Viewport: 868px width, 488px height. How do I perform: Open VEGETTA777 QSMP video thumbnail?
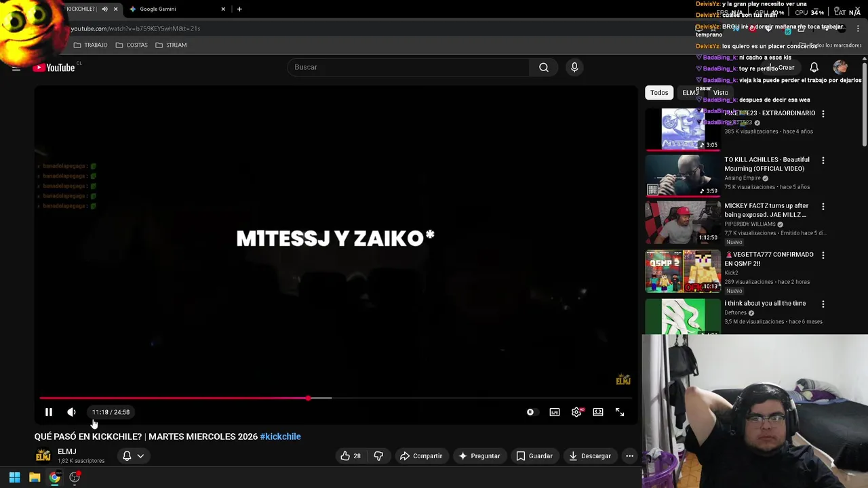click(x=682, y=271)
